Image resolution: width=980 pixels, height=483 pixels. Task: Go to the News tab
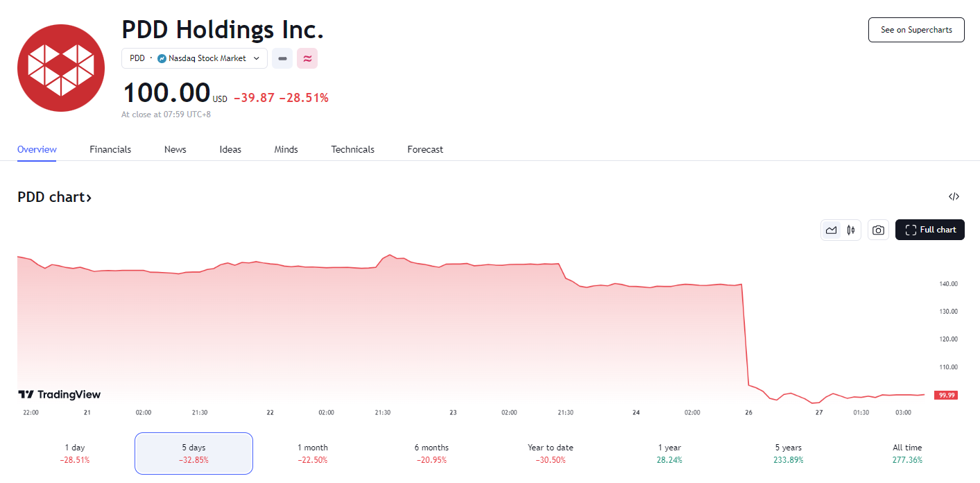pyautogui.click(x=175, y=150)
